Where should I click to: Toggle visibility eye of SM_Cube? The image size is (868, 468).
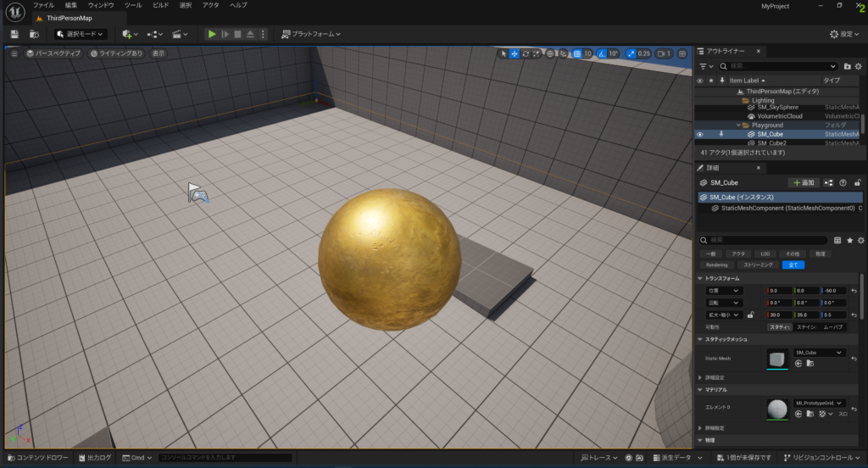[x=700, y=134]
